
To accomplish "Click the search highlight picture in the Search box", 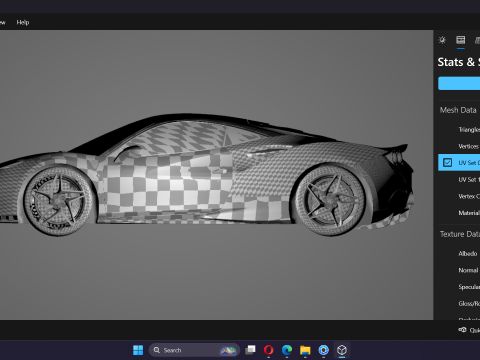I will coord(228,350).
